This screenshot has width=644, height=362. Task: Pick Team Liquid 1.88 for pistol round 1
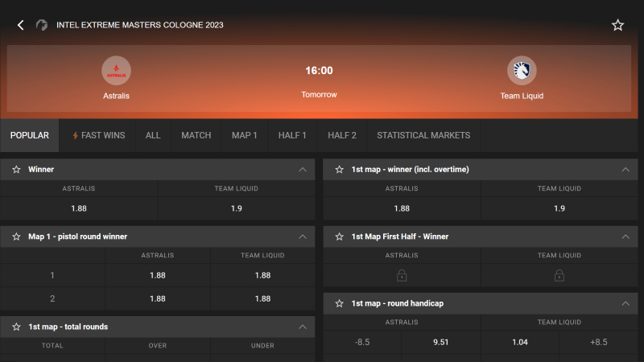pyautogui.click(x=263, y=275)
